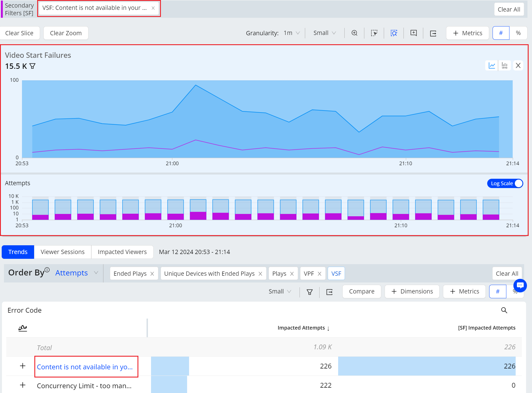Image resolution: width=532 pixels, height=393 pixels.
Task: Open the Granularity 1m dropdown
Action: (x=292, y=33)
